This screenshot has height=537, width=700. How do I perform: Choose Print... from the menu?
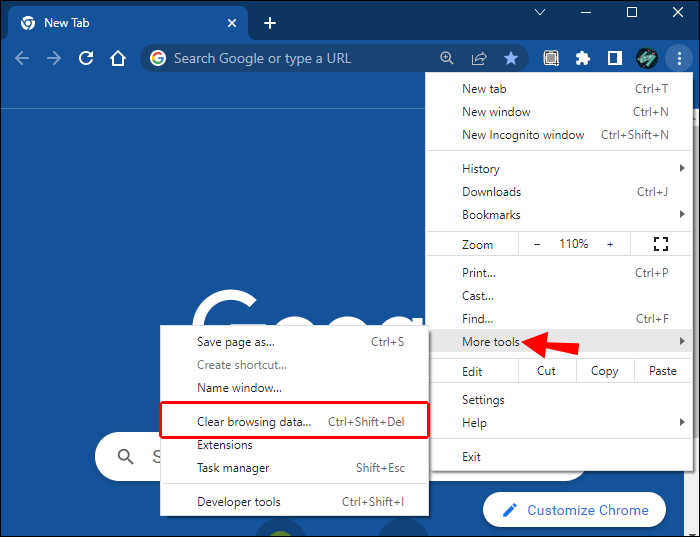click(560, 273)
